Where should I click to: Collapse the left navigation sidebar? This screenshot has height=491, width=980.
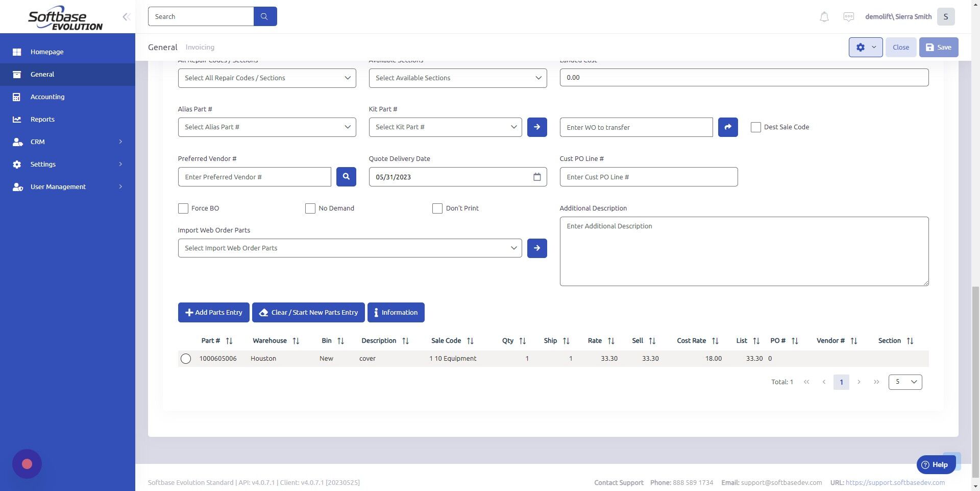coord(126,16)
